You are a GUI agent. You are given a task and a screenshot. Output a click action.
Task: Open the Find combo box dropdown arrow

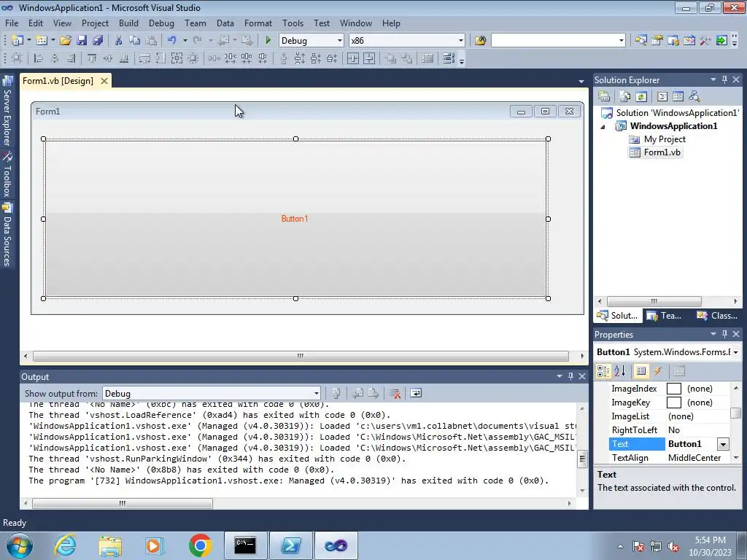(x=622, y=41)
